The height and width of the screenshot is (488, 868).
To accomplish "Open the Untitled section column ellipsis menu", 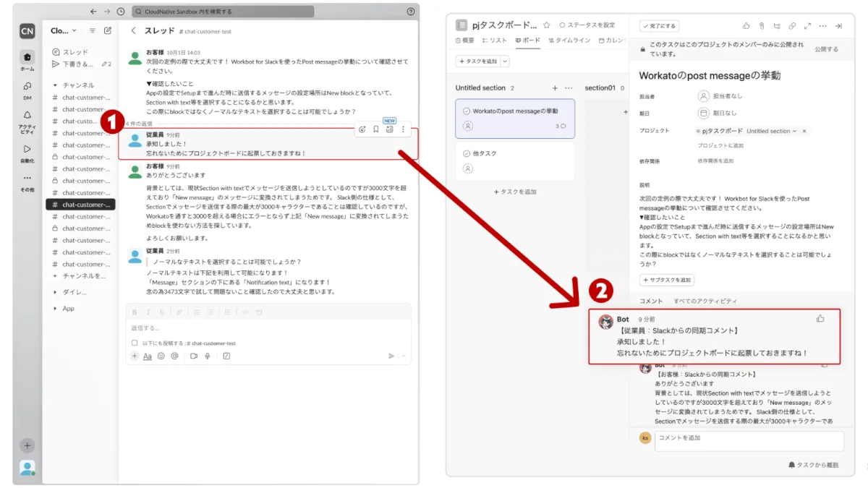I will (569, 88).
